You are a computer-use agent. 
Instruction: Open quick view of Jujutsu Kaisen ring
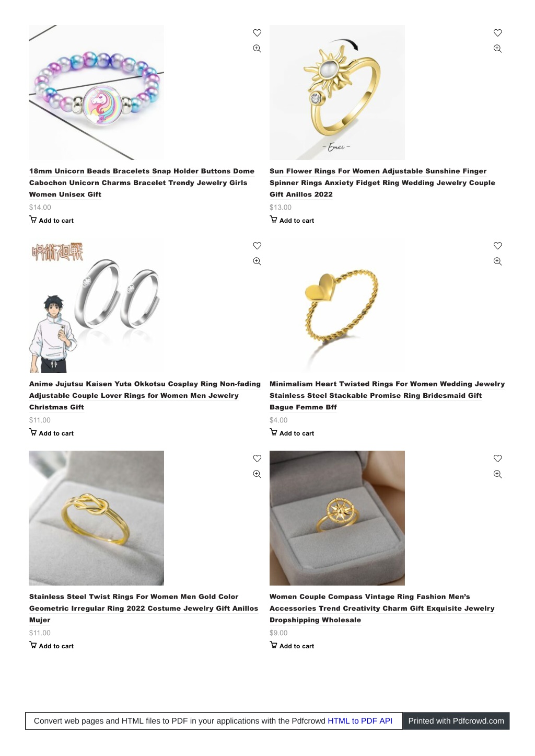point(257,261)
